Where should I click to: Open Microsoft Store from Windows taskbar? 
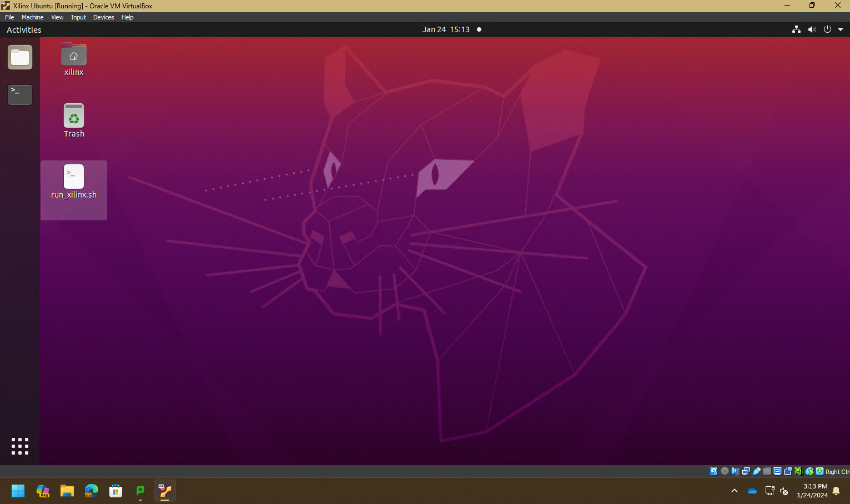[116, 491]
